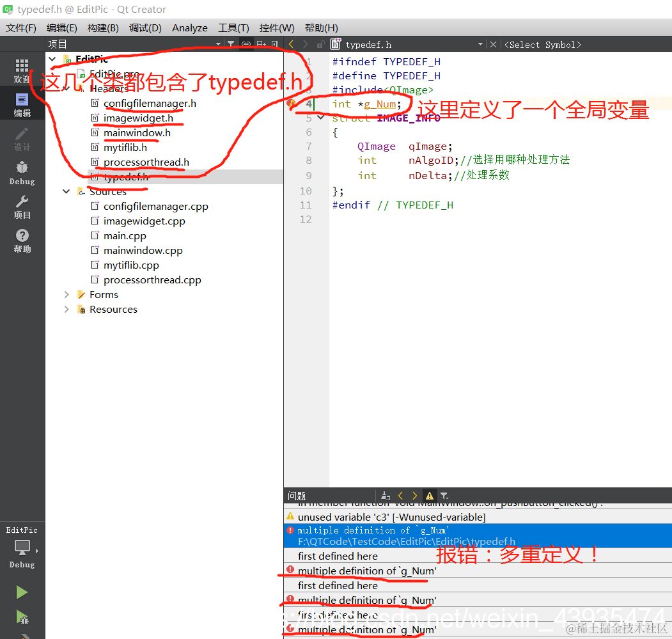Open Projects mode (项目) wrench icon
This screenshot has height=639, width=672.
(22, 207)
